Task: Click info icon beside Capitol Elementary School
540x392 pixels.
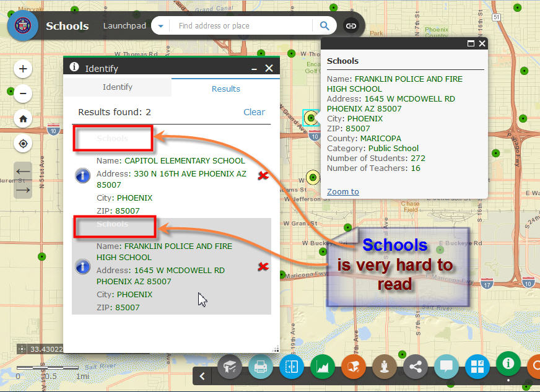Action: click(x=82, y=176)
